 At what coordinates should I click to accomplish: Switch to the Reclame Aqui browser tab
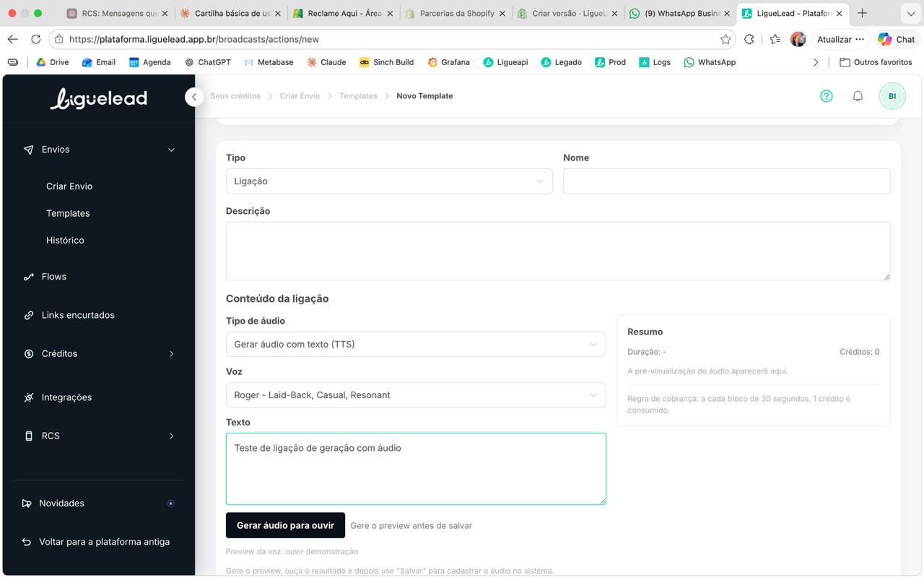click(344, 13)
